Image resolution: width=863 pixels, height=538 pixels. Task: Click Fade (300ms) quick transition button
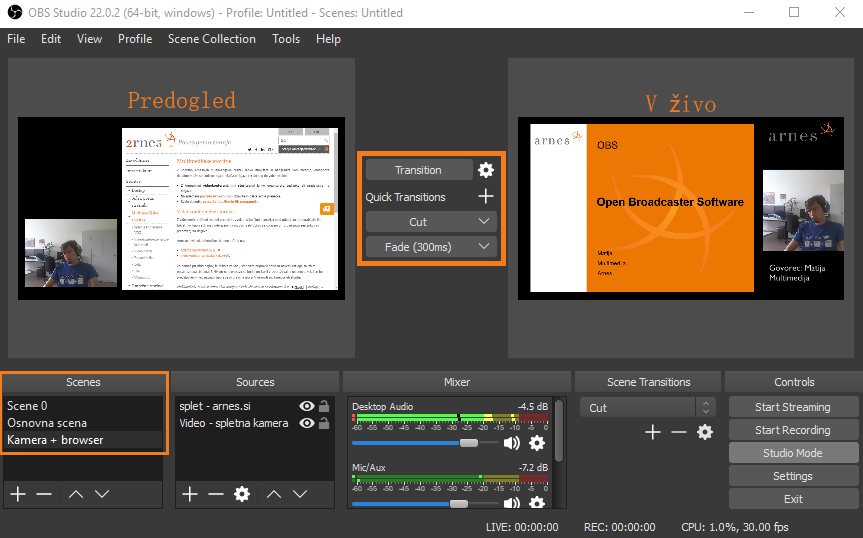point(431,247)
